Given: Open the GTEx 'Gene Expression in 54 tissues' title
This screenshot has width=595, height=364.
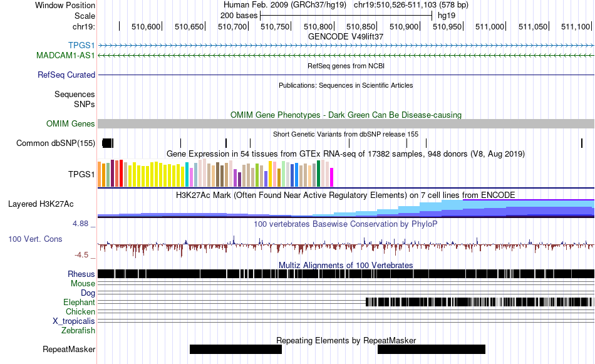Looking at the screenshot, I should coord(346,153).
